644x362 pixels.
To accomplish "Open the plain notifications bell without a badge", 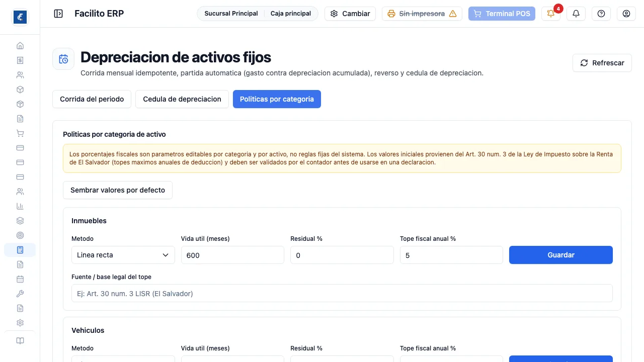I will (x=576, y=14).
